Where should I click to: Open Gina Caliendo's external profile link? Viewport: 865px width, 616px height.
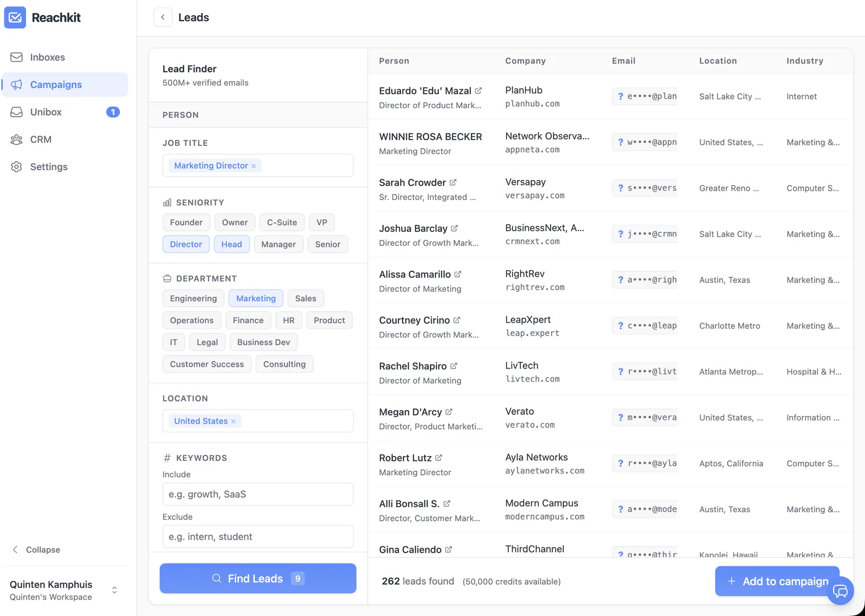[449, 550]
